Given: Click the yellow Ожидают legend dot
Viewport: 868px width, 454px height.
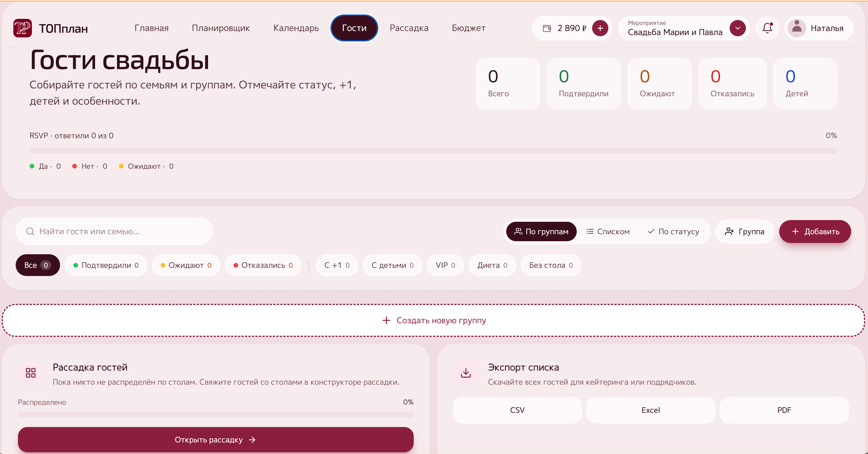Looking at the screenshot, I should (x=121, y=166).
